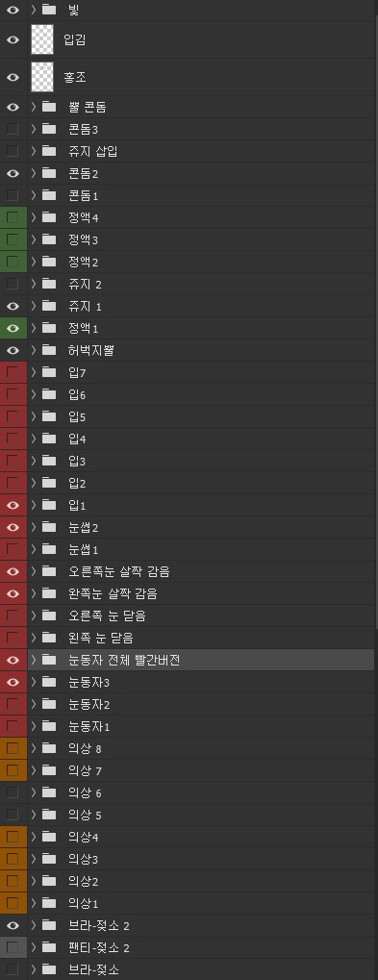Click the folder icon of 눈동자1 group

tap(49, 726)
